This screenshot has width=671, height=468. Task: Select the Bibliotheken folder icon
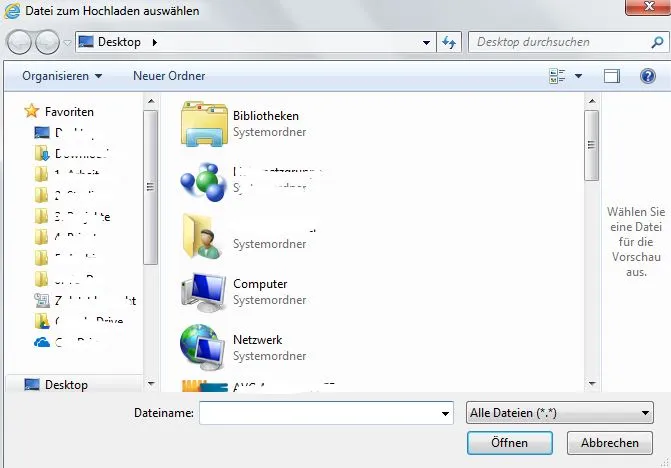tap(204, 124)
